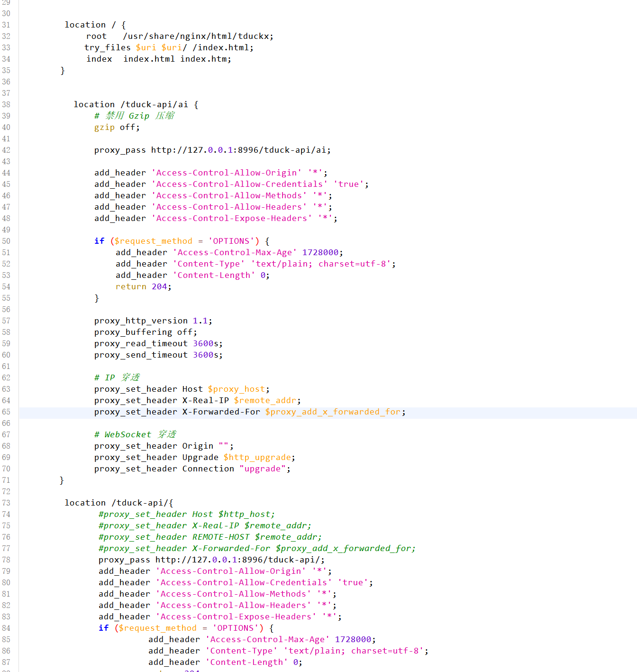This screenshot has width=637, height=672.
Task: Click 'proxy_http_version 1.1;' line
Action: tap(153, 321)
